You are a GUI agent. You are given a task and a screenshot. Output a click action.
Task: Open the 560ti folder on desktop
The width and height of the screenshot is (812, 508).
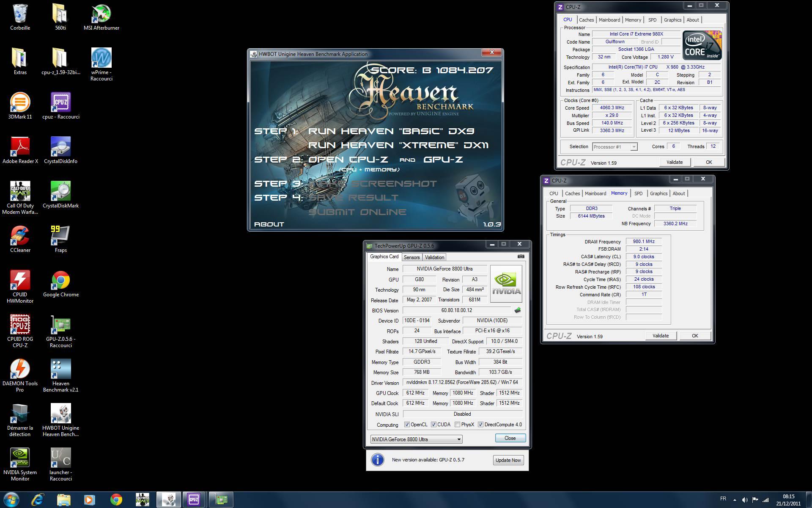click(60, 17)
